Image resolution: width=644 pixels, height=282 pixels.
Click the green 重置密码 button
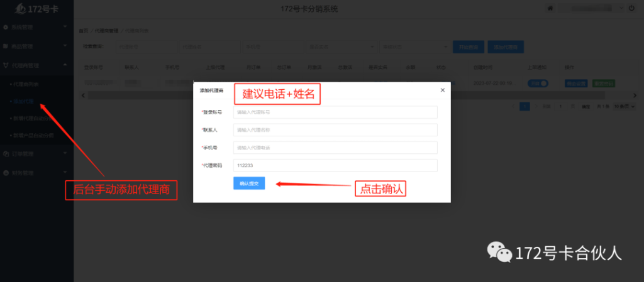[603, 84]
